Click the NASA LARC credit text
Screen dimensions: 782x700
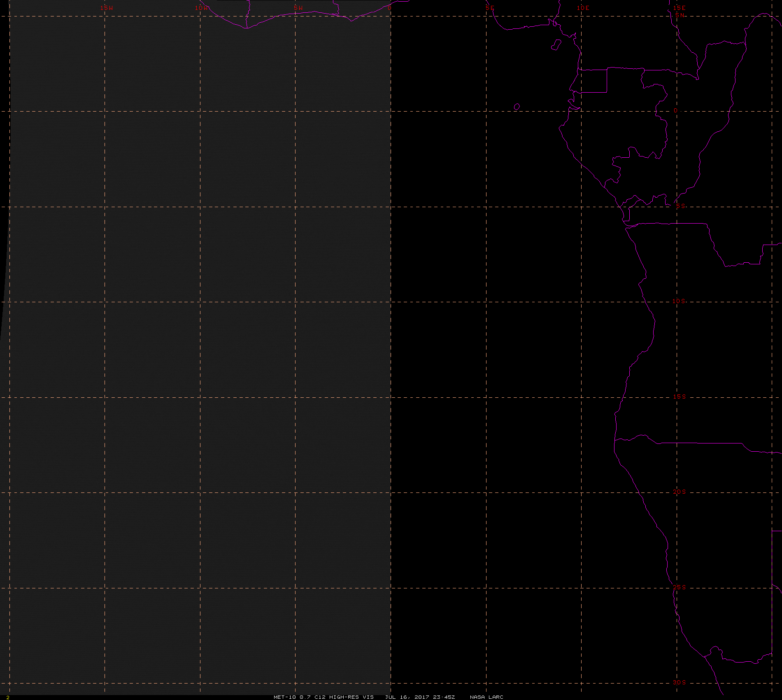point(486,697)
